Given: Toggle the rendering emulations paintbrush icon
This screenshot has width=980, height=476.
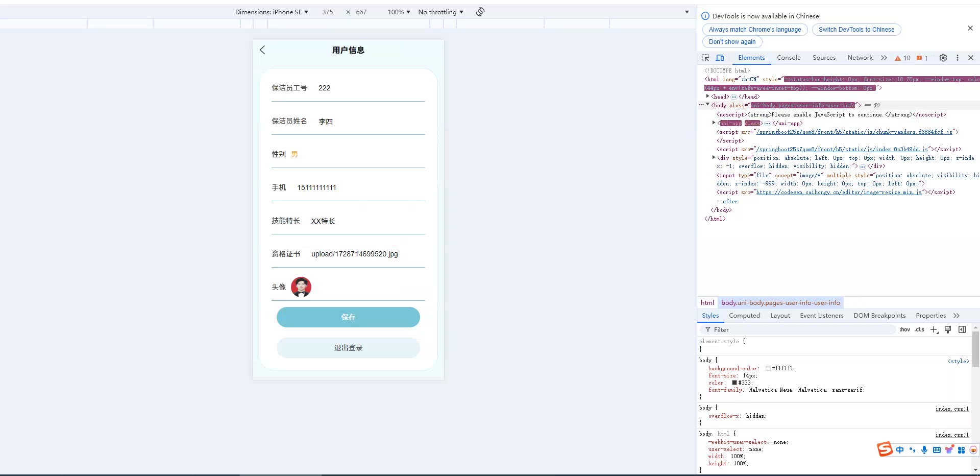Looking at the screenshot, I should click(948, 329).
